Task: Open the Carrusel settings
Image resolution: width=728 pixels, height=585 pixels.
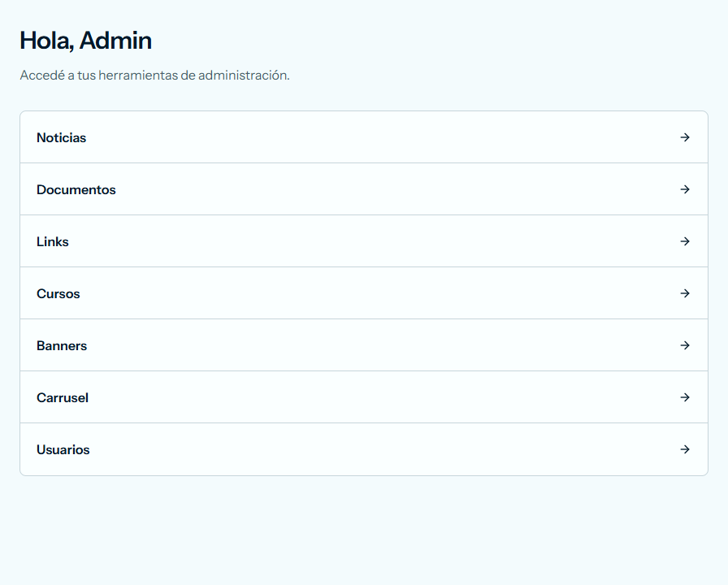Action: click(x=364, y=397)
